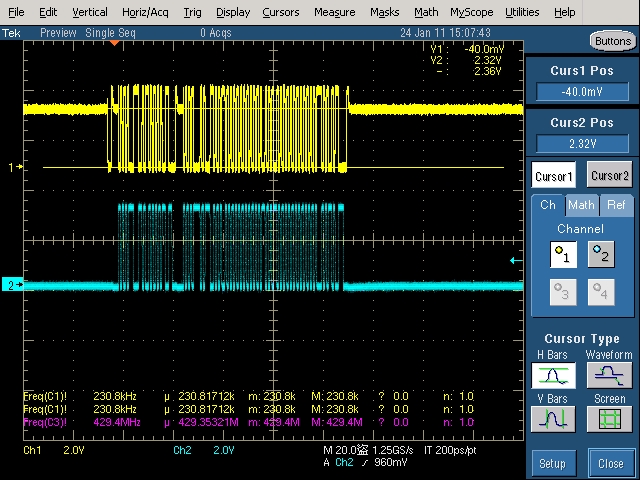Open the Vertical menu

[x=90, y=12]
